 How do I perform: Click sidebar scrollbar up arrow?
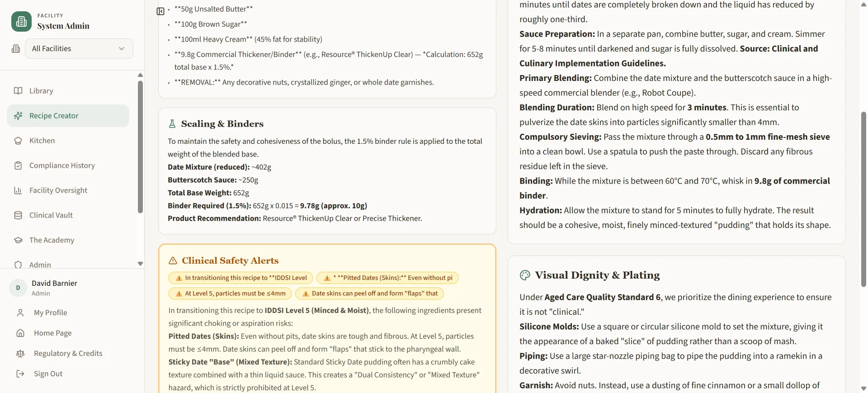click(140, 75)
